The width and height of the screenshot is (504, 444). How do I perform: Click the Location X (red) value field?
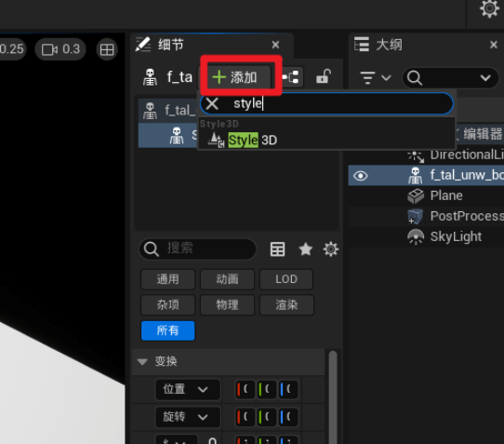pos(245,390)
